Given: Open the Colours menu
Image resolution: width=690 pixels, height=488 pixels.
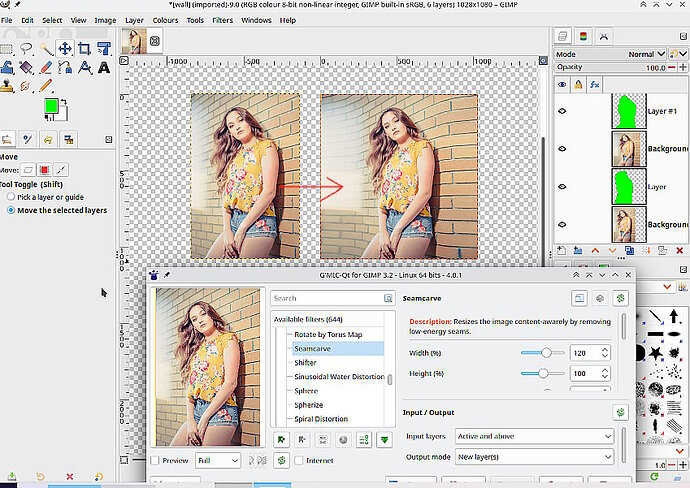Looking at the screenshot, I should click(165, 20).
